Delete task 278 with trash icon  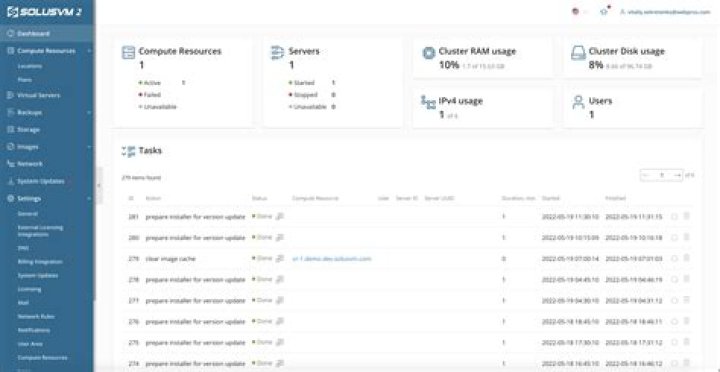pos(686,279)
